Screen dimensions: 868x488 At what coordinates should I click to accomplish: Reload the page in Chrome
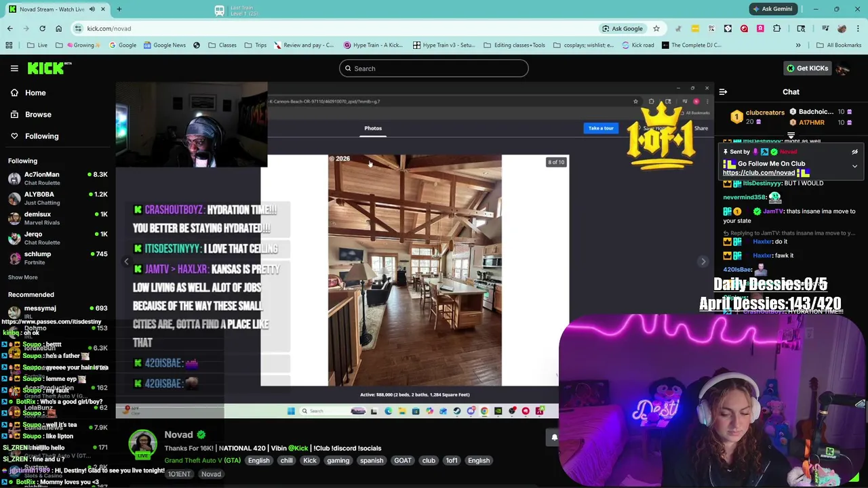coord(42,28)
